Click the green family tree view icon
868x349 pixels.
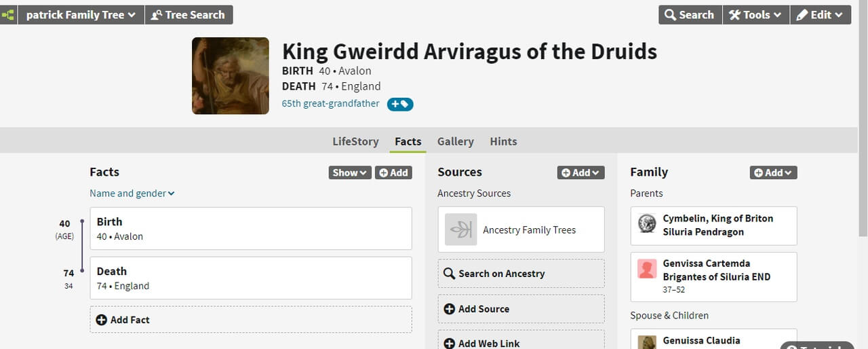[8, 14]
